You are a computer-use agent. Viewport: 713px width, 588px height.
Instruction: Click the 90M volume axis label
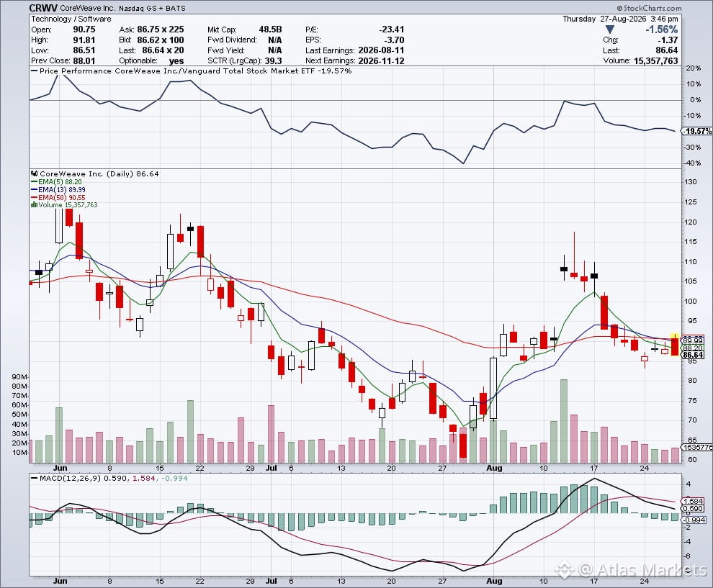pos(19,376)
